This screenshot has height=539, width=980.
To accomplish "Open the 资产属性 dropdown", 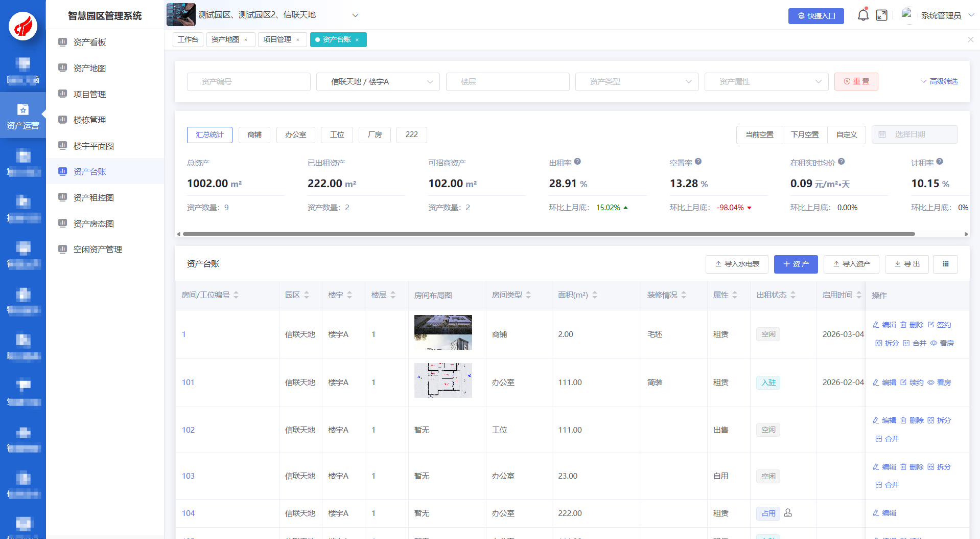I will point(766,82).
